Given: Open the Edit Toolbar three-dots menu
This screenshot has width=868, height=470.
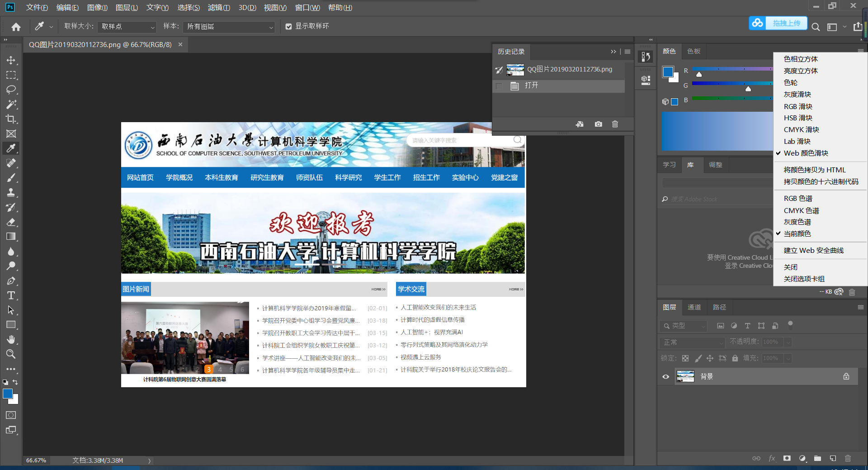Looking at the screenshot, I should click(11, 369).
